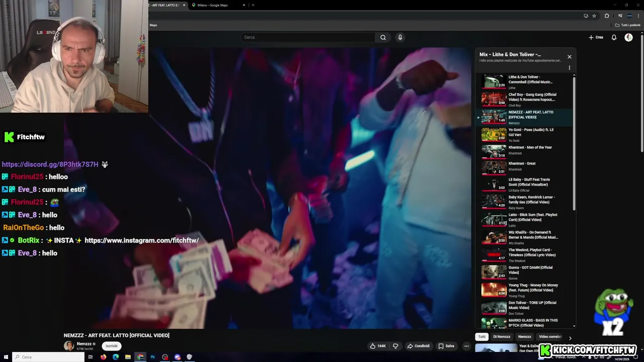This screenshot has height=362, width=644.
Task: Expand filter chips with right arrow
Action: coord(570,338)
